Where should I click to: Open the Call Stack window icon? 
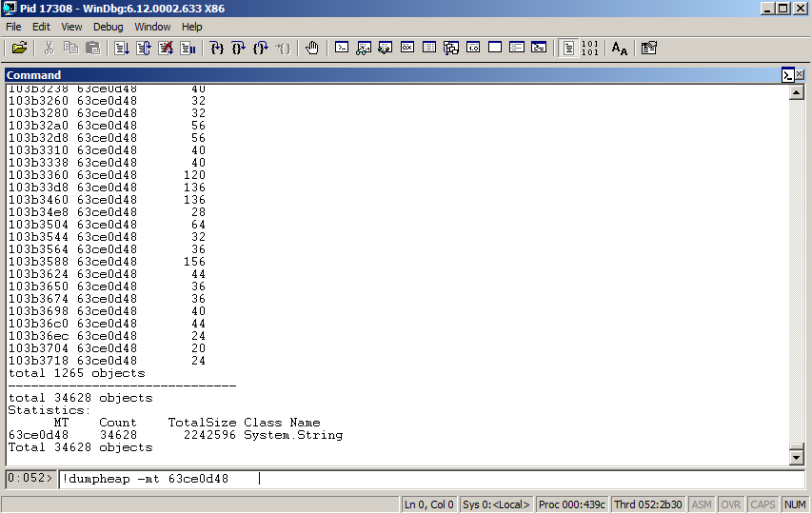[x=451, y=48]
